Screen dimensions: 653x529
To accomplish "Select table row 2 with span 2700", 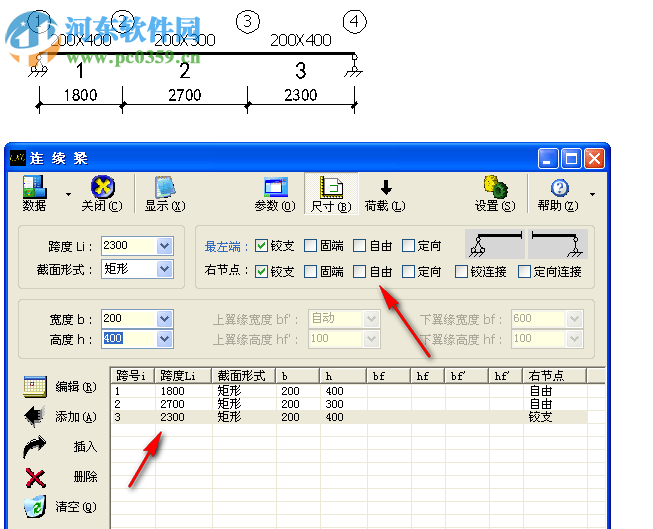I will pyautogui.click(x=349, y=404).
